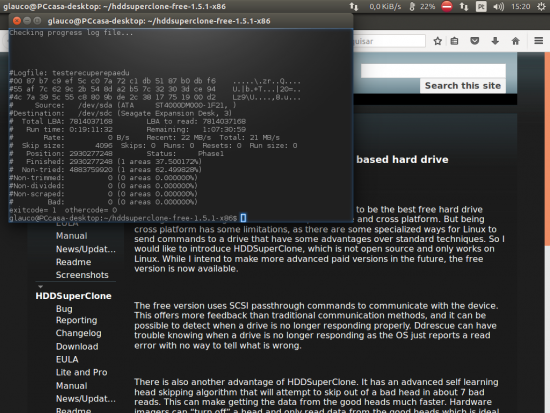The height and width of the screenshot is (413, 550).
Task: Click the 'Run time: 0:19:11:32' value
Action: 69,129
